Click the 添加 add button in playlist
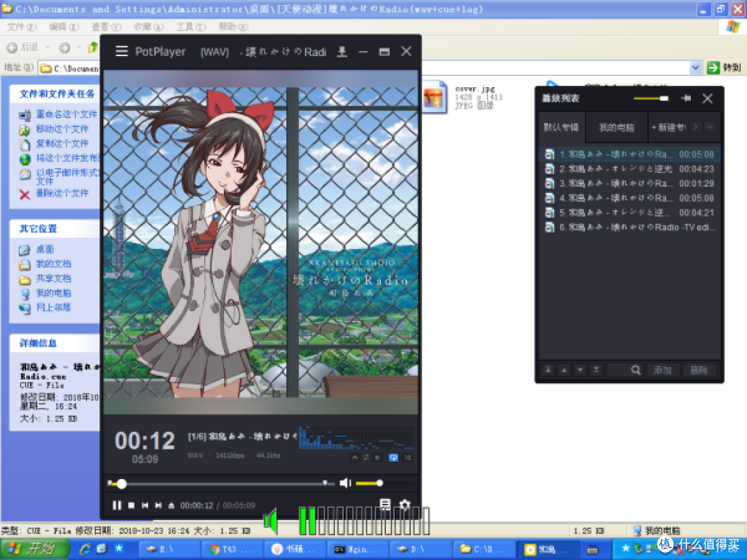This screenshot has width=747, height=560. point(662,370)
